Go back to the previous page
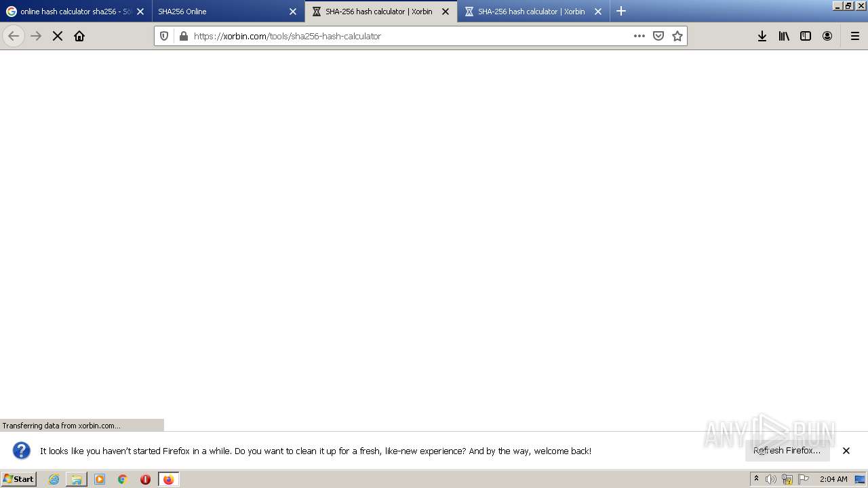 tap(14, 36)
